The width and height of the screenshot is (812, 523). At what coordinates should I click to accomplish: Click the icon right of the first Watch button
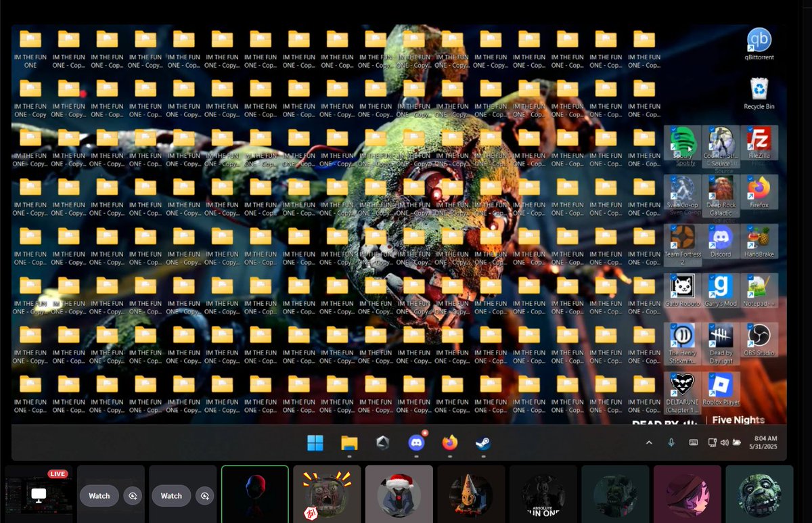133,496
